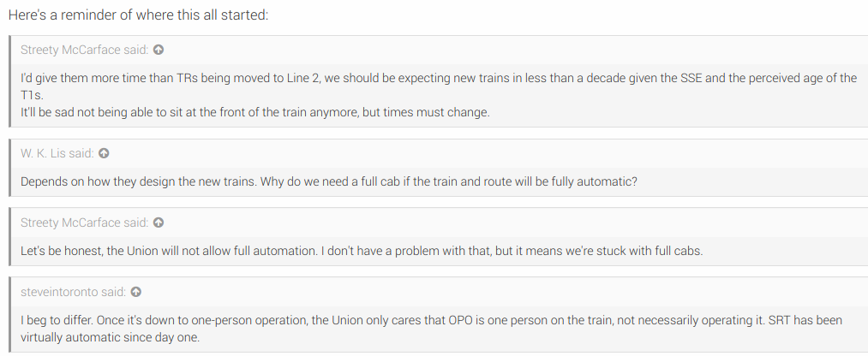Open arrow icon on Streety's Union automation quote
The image size is (868, 356).
click(159, 222)
